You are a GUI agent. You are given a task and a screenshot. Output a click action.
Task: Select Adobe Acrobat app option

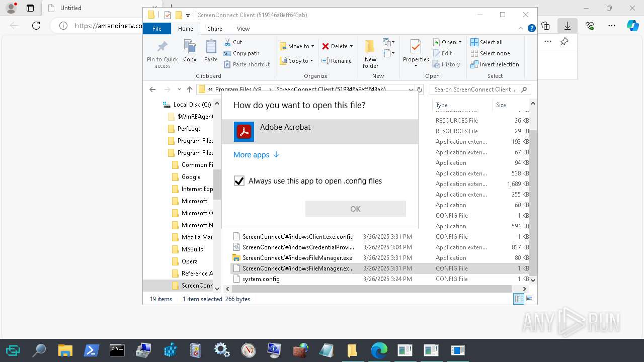pyautogui.click(x=320, y=132)
